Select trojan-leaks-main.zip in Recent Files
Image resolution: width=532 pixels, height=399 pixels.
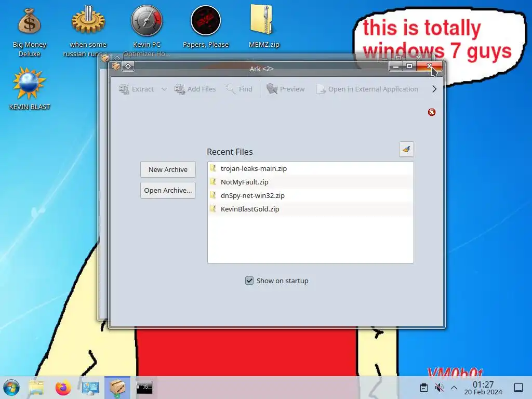click(x=311, y=168)
